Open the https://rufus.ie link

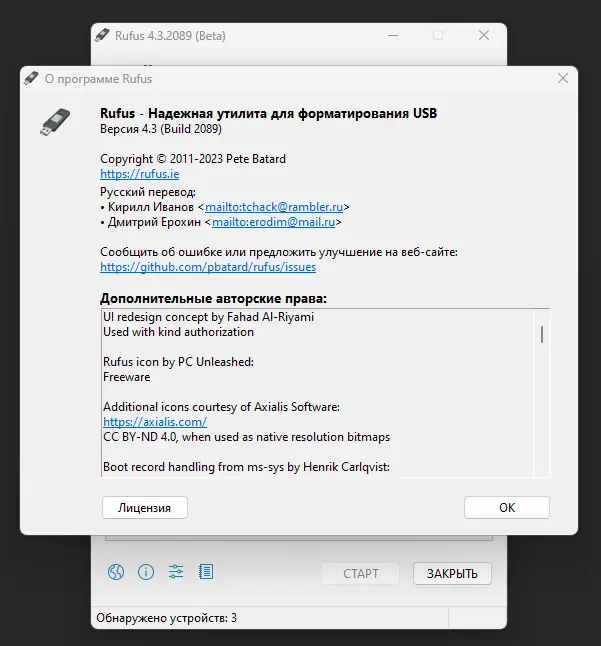tap(140, 174)
